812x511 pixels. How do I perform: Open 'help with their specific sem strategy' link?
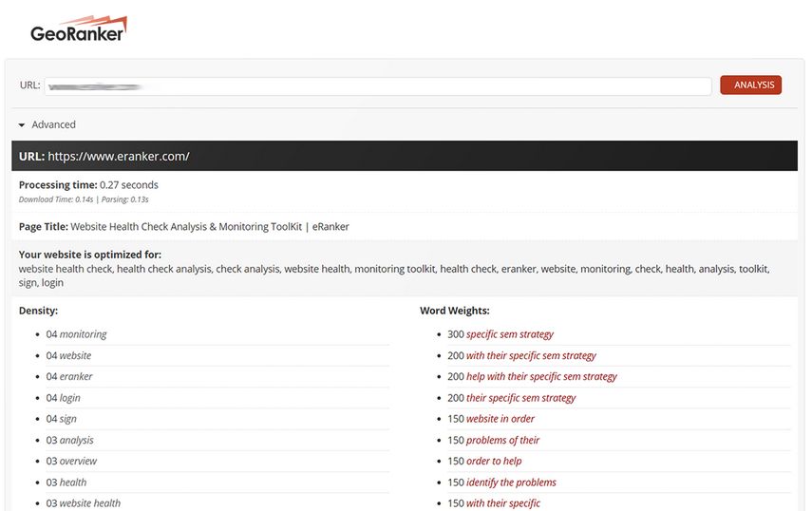541,376
